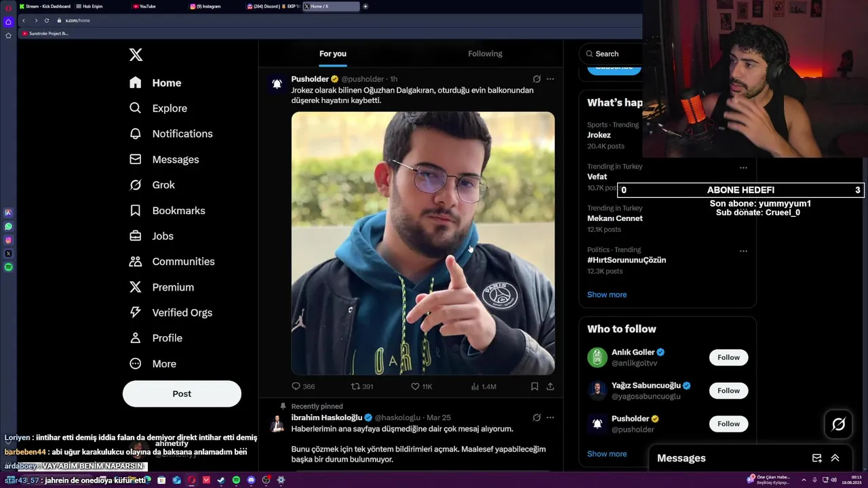Viewport: 868px width, 488px height.
Task: Open Home in the X sidebar
Action: pyautogui.click(x=155, y=83)
